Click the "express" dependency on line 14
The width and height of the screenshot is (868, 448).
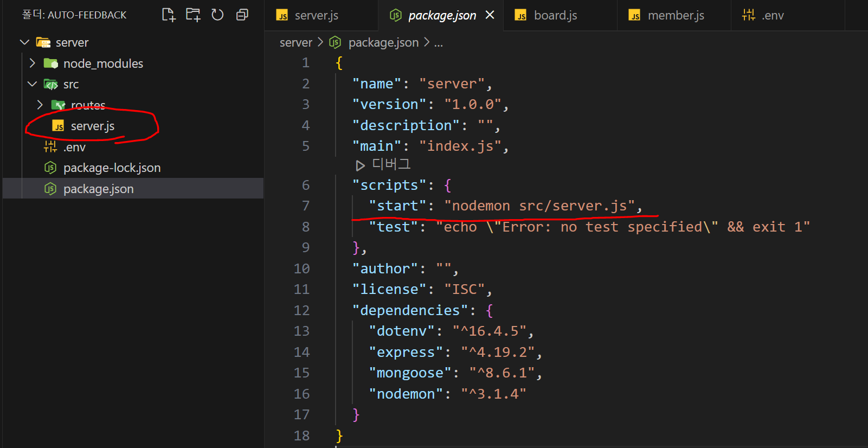tap(406, 353)
